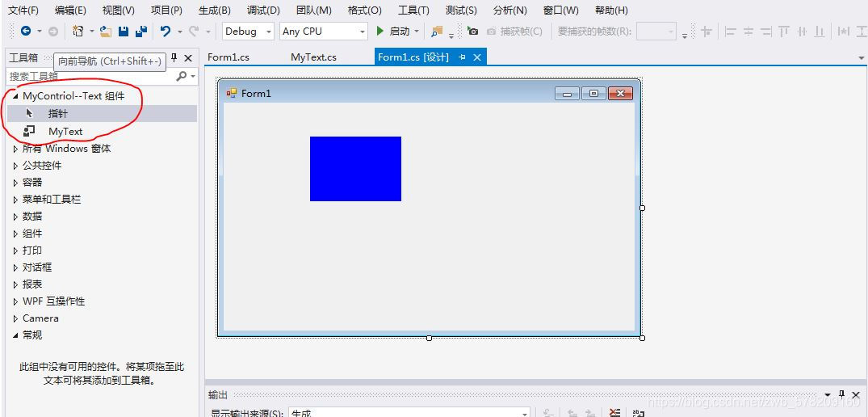This screenshot has height=417, width=868.
Task: Expand the 打印 toolbox group
Action: pyautogui.click(x=15, y=251)
